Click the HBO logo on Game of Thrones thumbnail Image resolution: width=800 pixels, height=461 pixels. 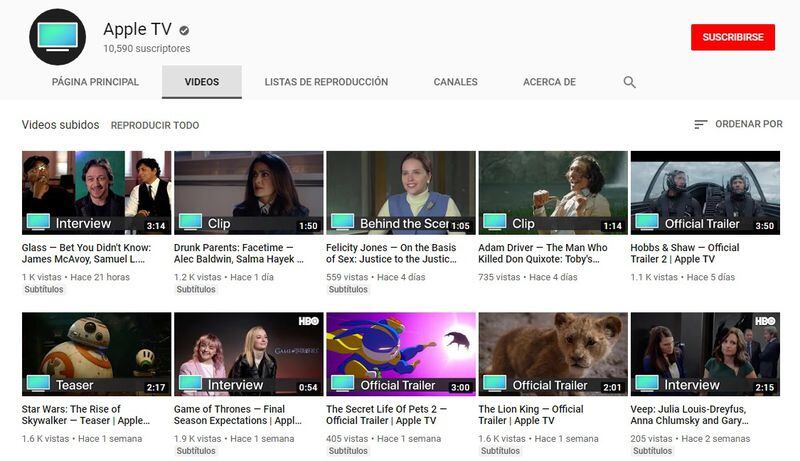pos(309,321)
